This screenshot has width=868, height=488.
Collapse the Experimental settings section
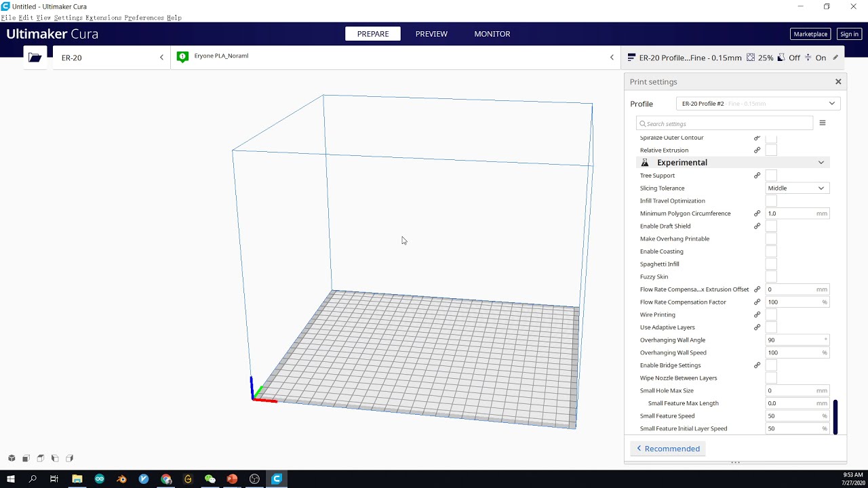[x=821, y=163]
